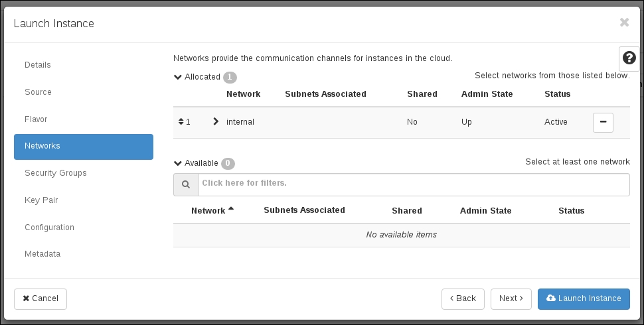Open the Metadata step

[42, 254]
